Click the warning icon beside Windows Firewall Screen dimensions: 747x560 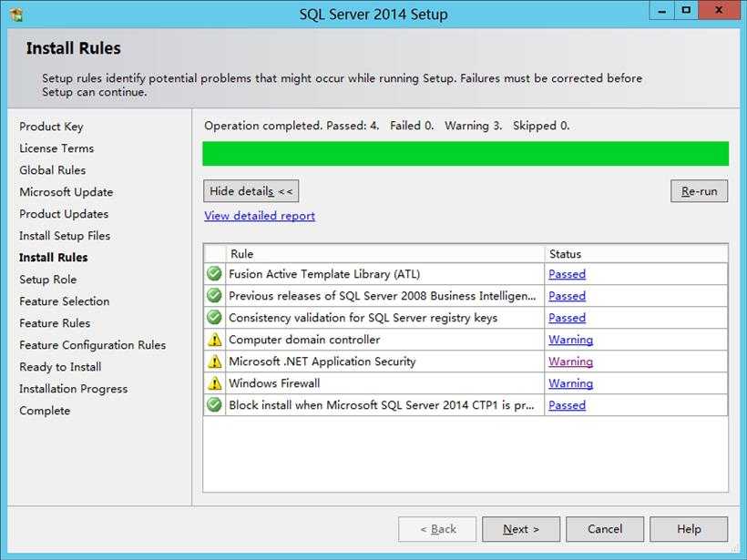coord(215,383)
